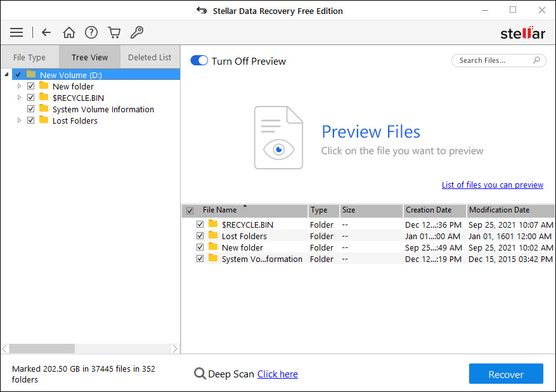Screen dimensions: 556x392
Task: Click the title bar back-arrow icon
Action: coord(202,11)
